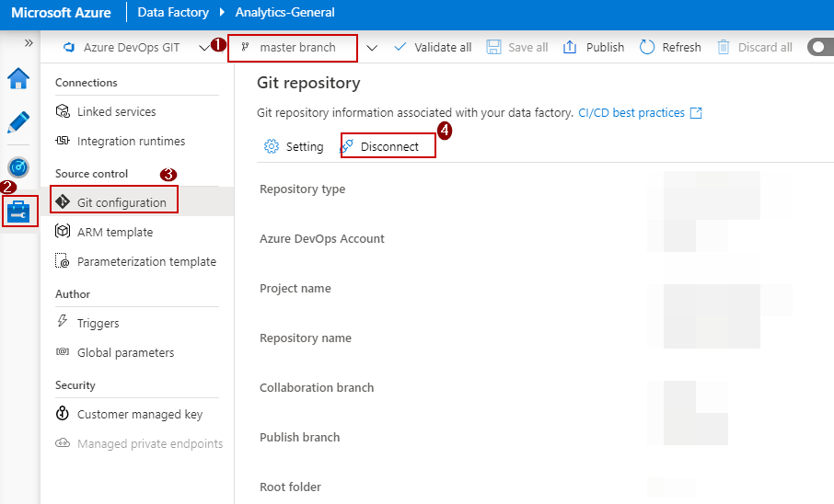Flip the toggle switch at toolbar end
Viewport: 834px width, 504px height.
[x=821, y=47]
